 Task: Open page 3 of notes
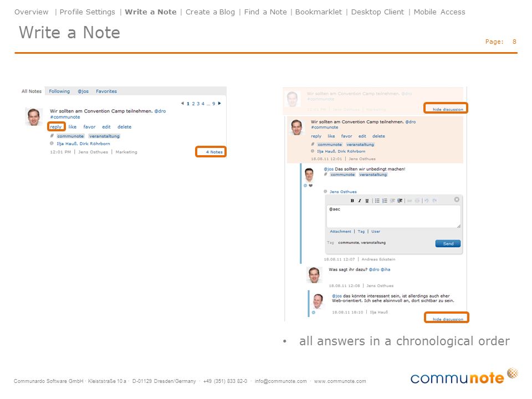198,104
